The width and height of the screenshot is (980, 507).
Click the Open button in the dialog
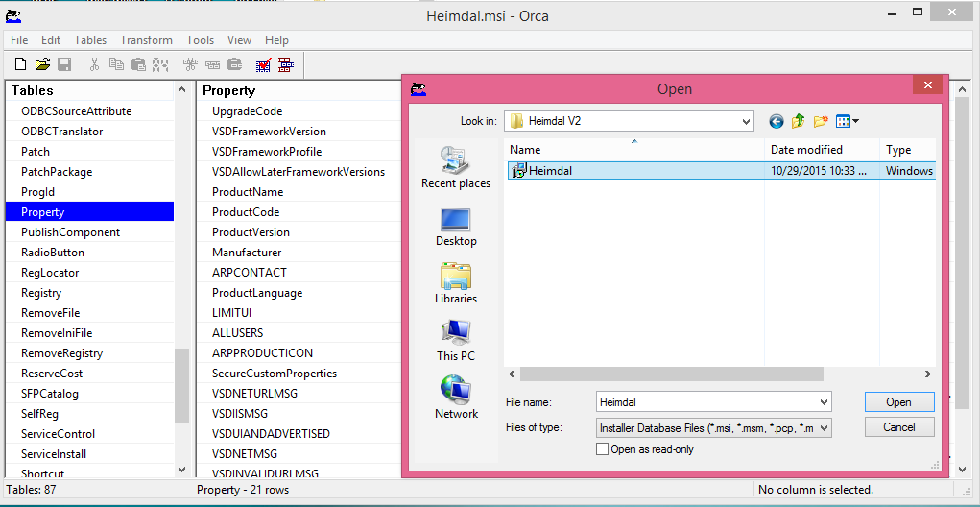pyautogui.click(x=898, y=402)
